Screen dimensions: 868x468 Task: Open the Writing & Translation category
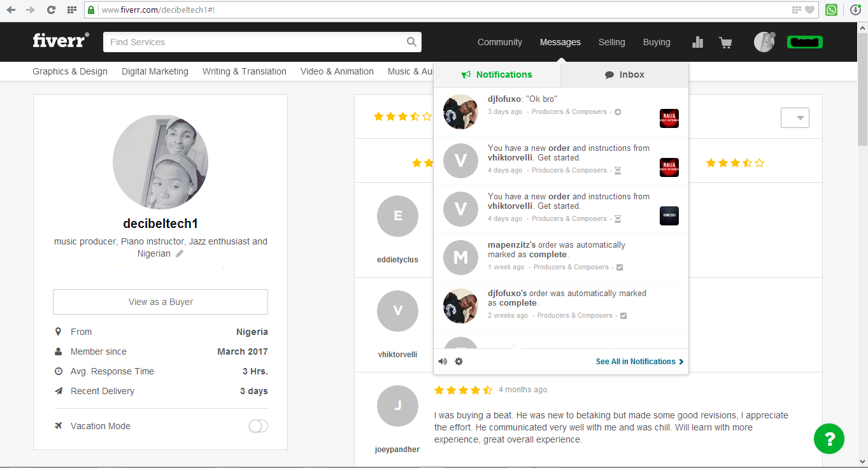[x=245, y=71]
